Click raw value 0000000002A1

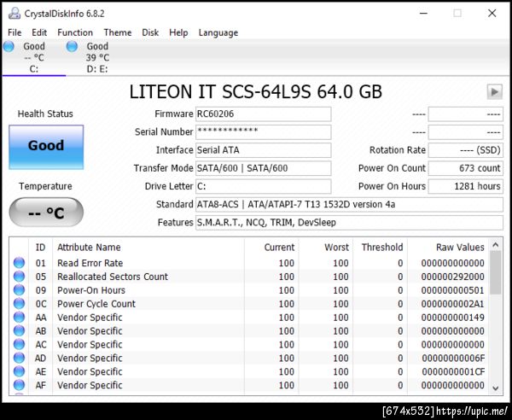click(x=452, y=304)
